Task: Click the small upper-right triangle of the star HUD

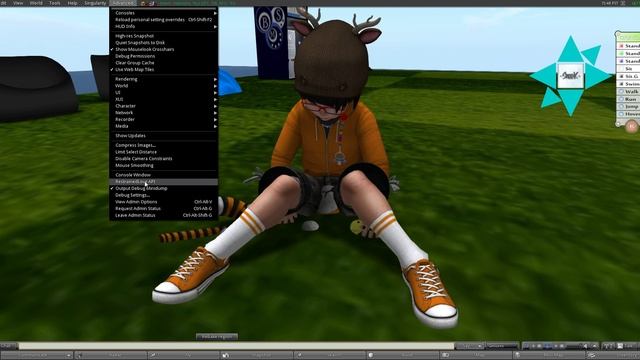Action: (x=593, y=54)
